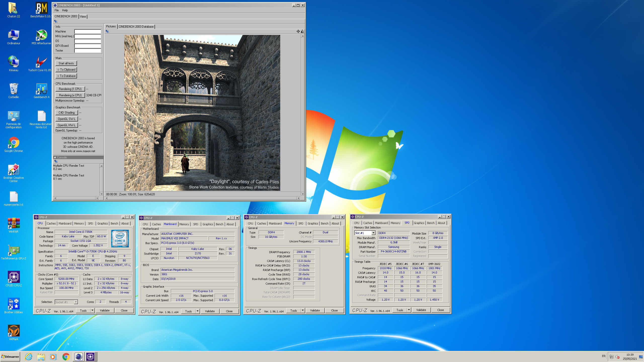Screen dimensions: 644x362
Task: Launch Google Chrome desktop shortcut
Action: point(13,145)
